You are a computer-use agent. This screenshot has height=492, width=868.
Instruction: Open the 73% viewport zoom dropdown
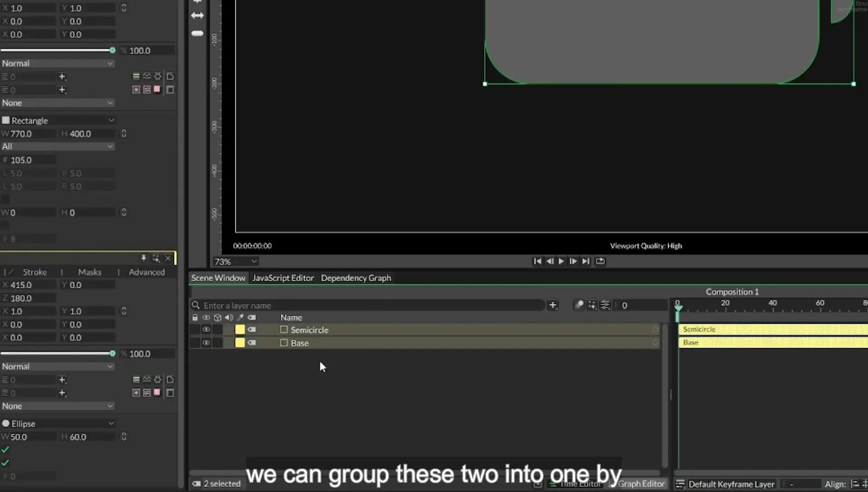click(236, 261)
